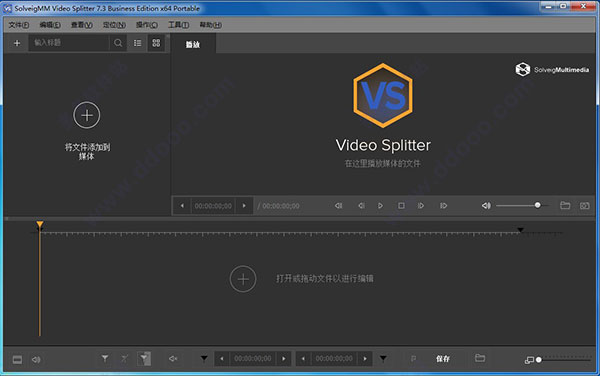Image resolution: width=600 pixels, height=376 pixels.
Task: Click right black triangle after the end time field
Action: (x=383, y=358)
